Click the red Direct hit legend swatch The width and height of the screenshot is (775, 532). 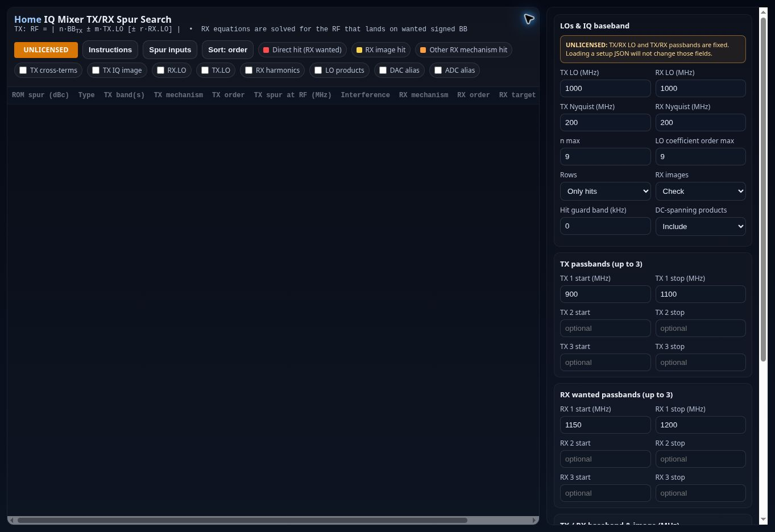[266, 50]
